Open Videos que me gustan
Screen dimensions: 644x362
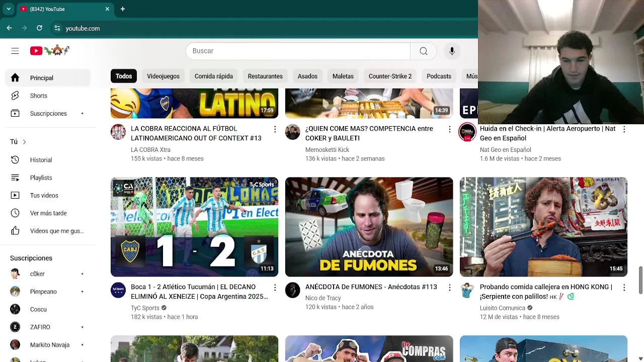point(48,231)
